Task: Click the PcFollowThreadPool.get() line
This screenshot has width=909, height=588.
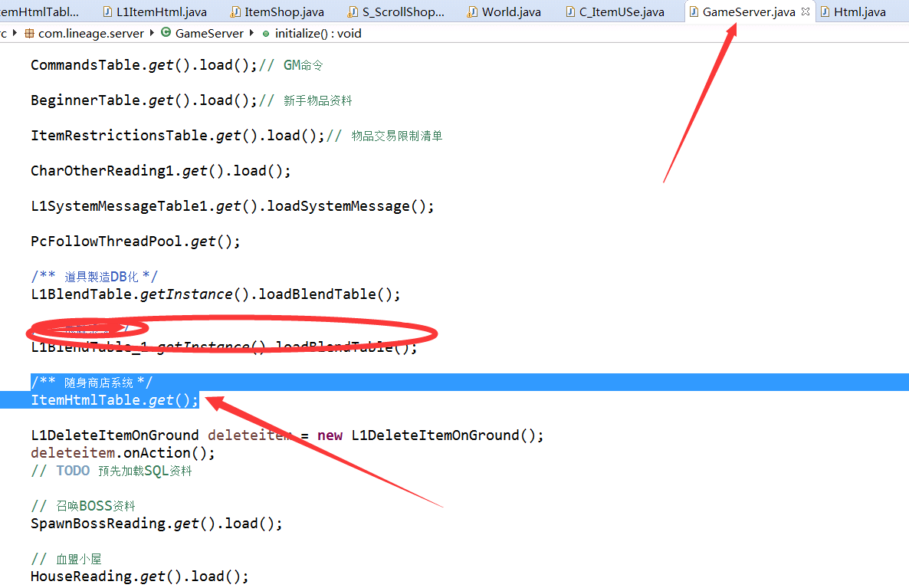Action: pyautogui.click(x=135, y=241)
